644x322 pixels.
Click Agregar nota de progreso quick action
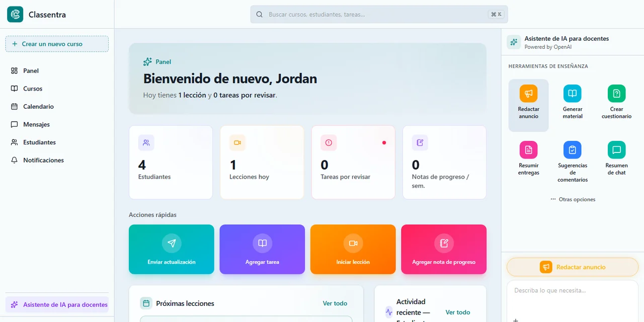pos(444,249)
